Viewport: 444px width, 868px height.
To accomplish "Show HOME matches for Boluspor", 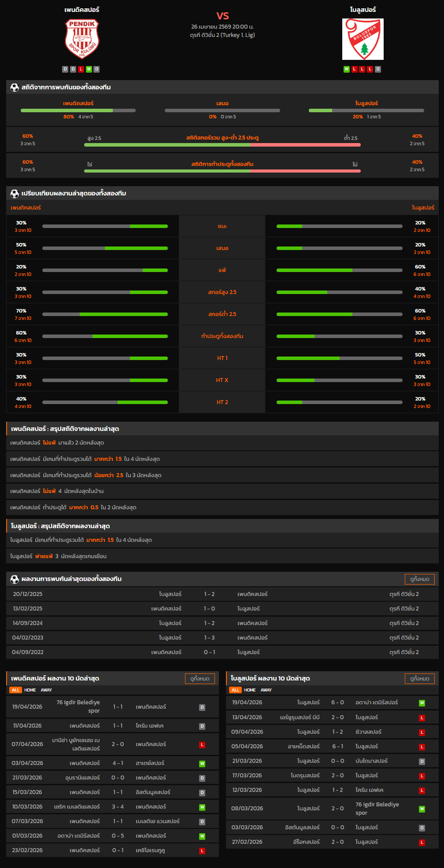I will tap(250, 690).
